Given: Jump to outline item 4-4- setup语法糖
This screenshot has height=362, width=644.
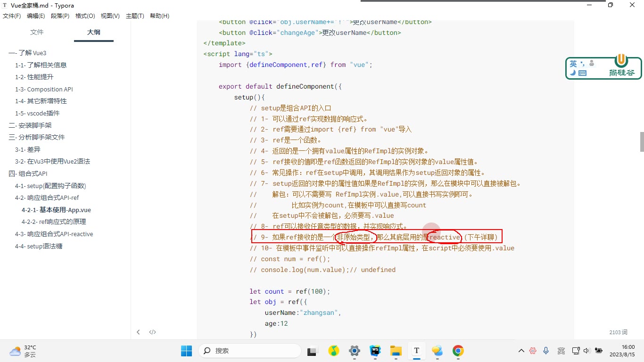Looking at the screenshot, I should 39,246.
